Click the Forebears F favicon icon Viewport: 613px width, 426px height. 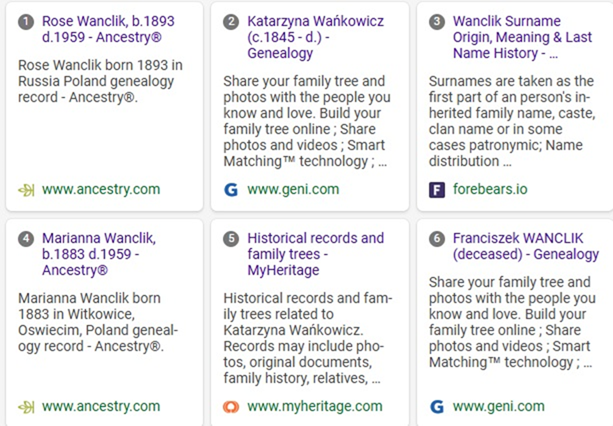click(x=437, y=190)
